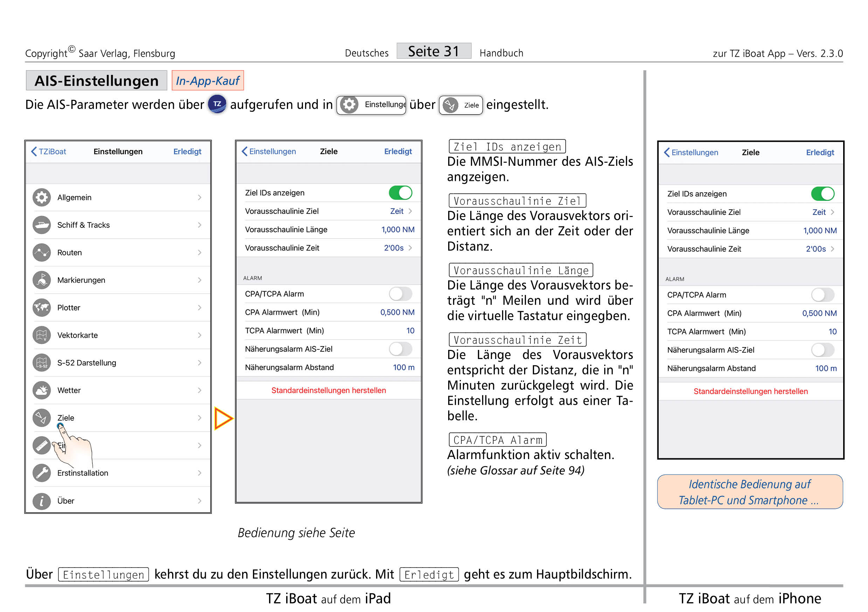Tap back chevron in iPad Ziele screen
Viewport: 868px width, 612px height.
(x=245, y=152)
